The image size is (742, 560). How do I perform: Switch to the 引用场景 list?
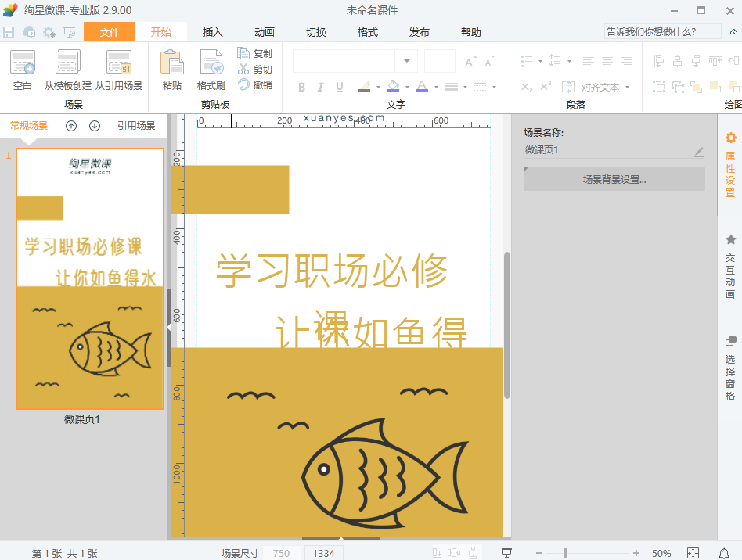click(x=136, y=126)
